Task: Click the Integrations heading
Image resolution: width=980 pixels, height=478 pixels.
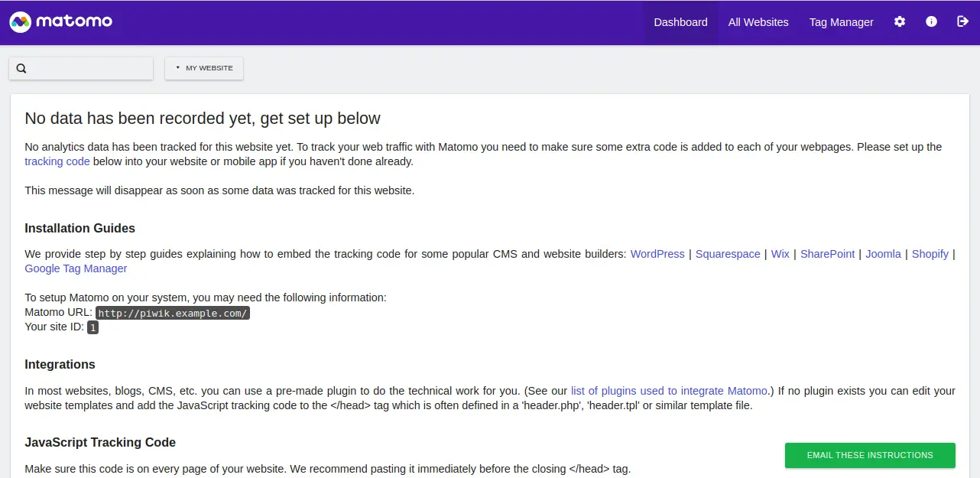Action: (60, 364)
